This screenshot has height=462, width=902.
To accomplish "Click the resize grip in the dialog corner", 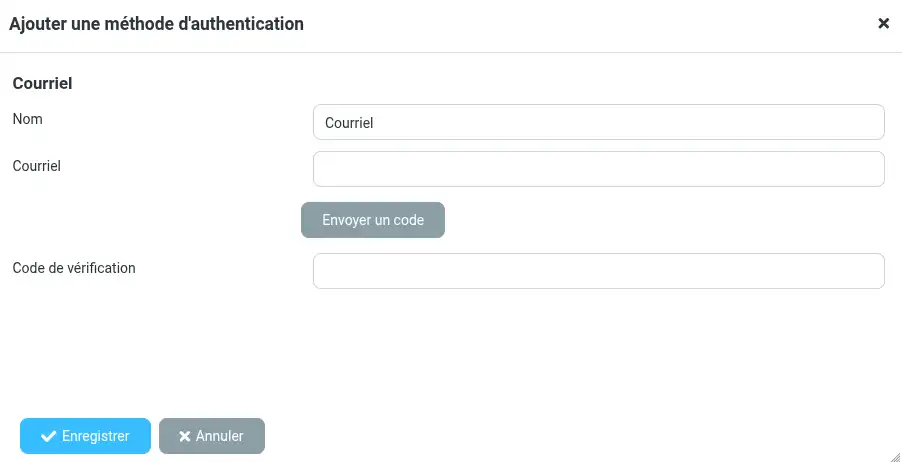I will (893, 454).
